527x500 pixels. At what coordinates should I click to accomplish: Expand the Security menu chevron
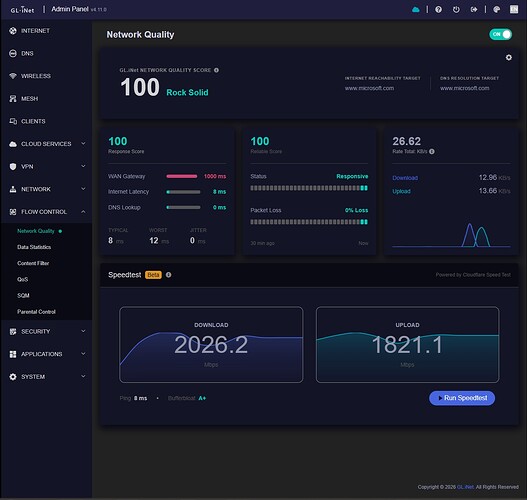(x=83, y=331)
